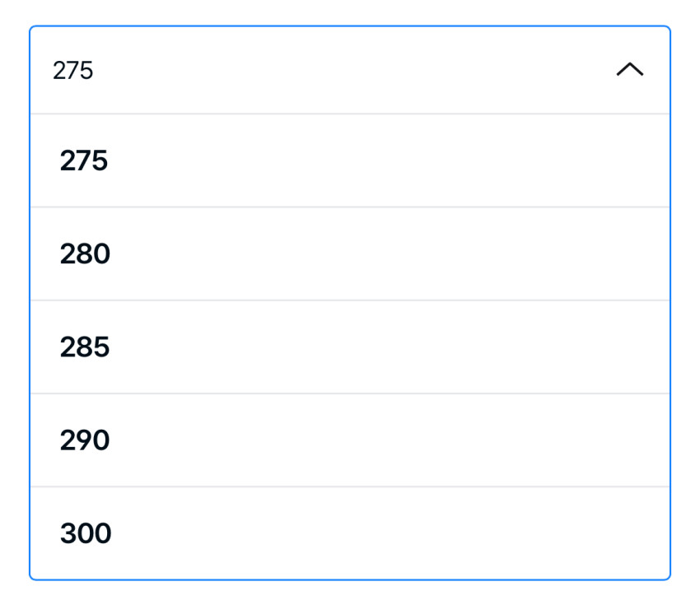This screenshot has width=700, height=591.
Task: Pick the last option, 300
Action: 86,533
